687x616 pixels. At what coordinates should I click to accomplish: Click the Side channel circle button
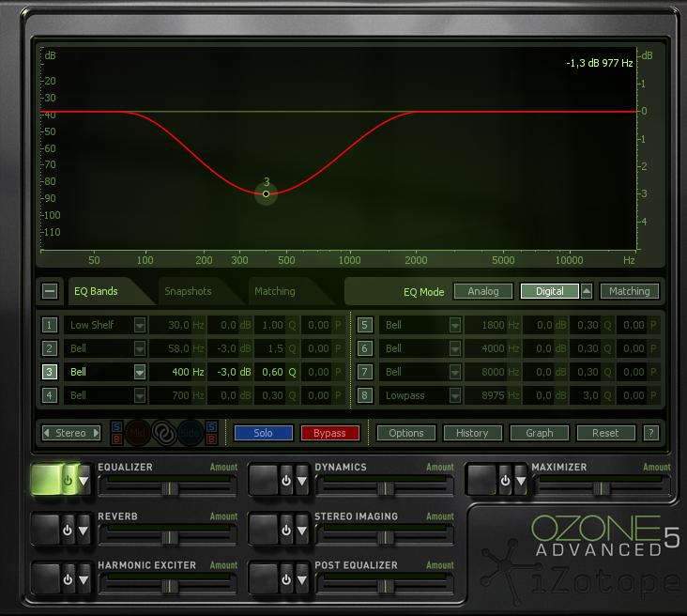(x=191, y=433)
